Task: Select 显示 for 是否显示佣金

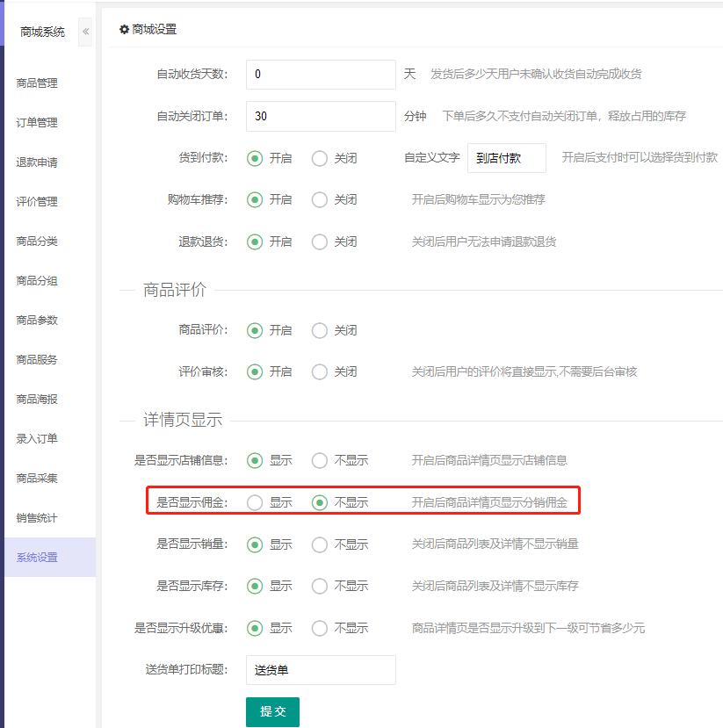Action: 255,503
